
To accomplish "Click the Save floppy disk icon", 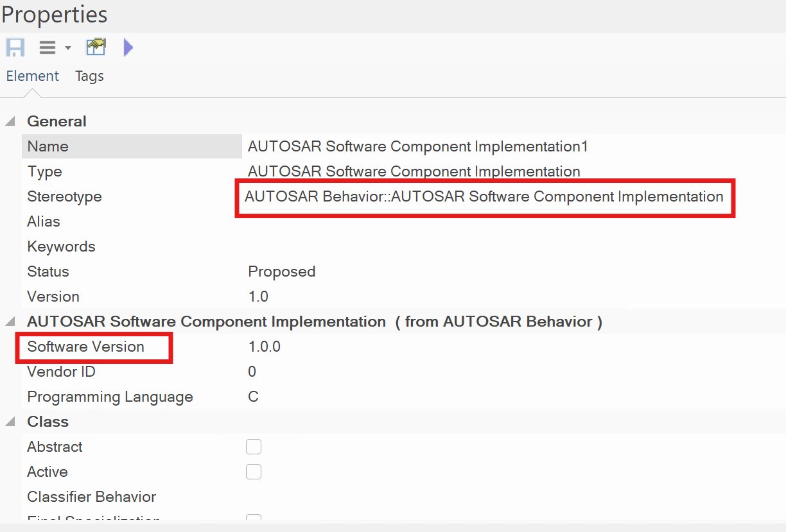I will pyautogui.click(x=15, y=48).
